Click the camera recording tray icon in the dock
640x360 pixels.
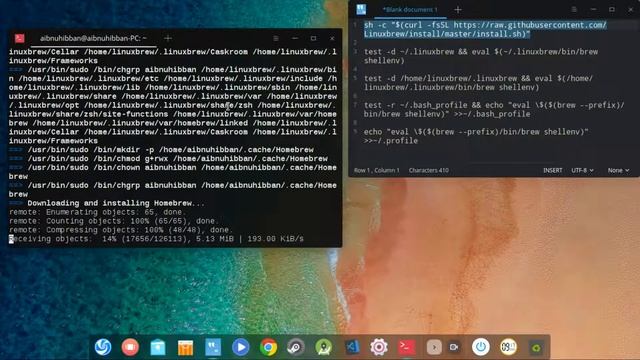(454, 347)
